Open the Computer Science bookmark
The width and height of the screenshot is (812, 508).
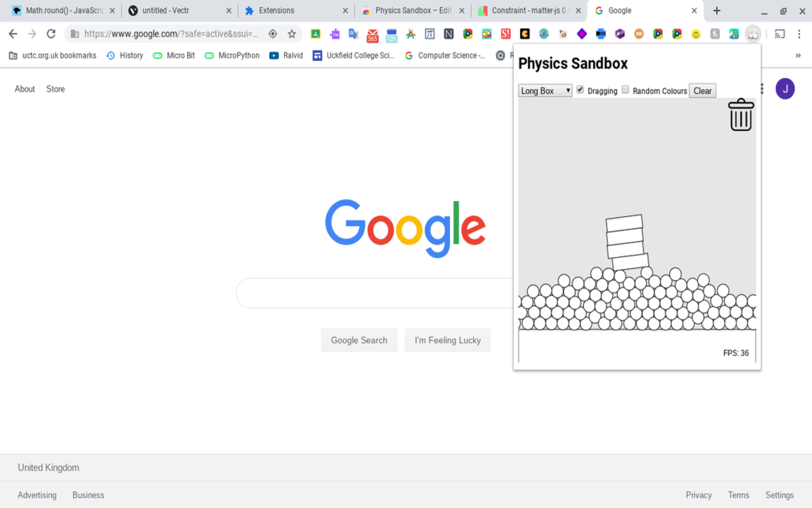point(445,55)
